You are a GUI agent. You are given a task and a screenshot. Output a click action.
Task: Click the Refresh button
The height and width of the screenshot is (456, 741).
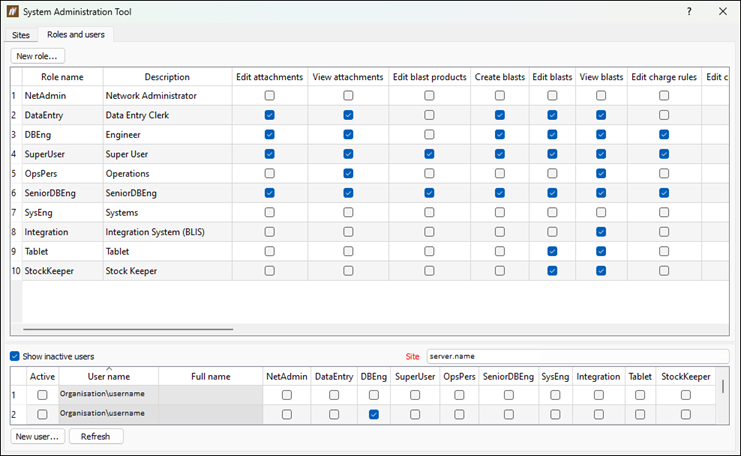[96, 436]
